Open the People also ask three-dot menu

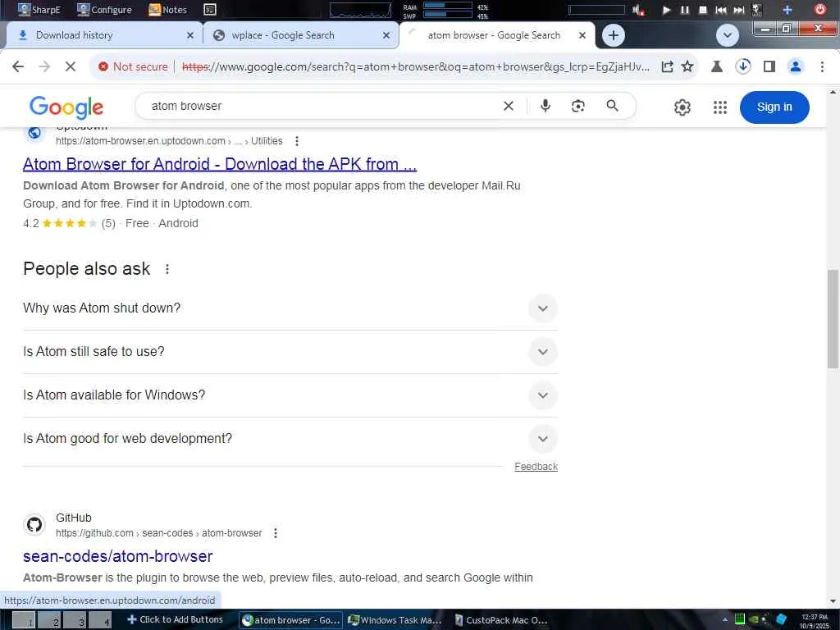tap(167, 269)
